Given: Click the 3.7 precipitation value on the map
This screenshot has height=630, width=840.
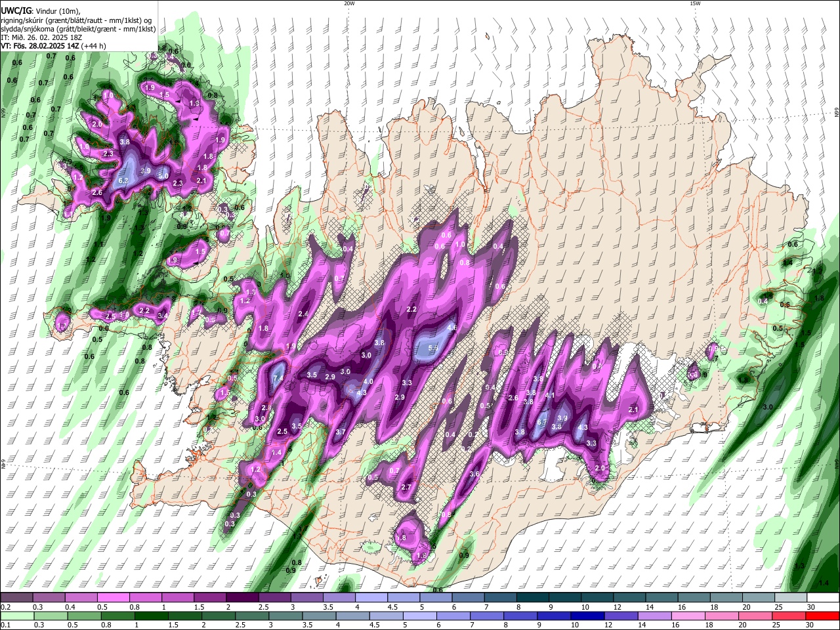Looking at the screenshot, I should (x=341, y=432).
